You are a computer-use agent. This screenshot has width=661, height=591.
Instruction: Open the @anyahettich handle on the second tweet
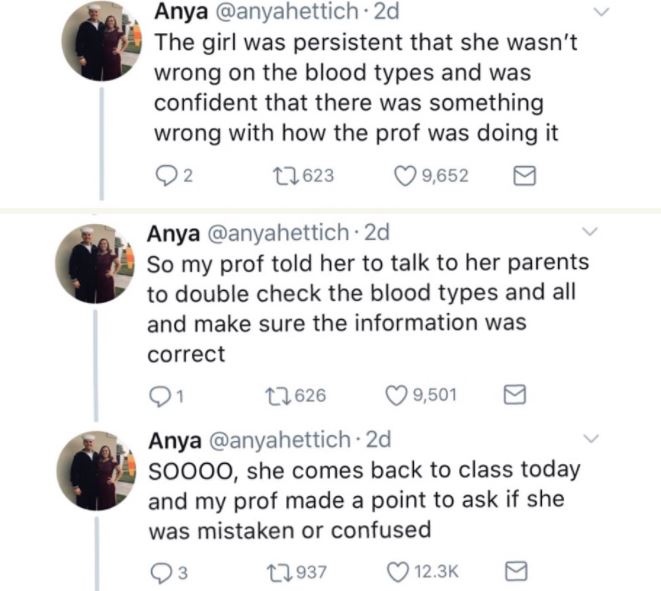275,234
